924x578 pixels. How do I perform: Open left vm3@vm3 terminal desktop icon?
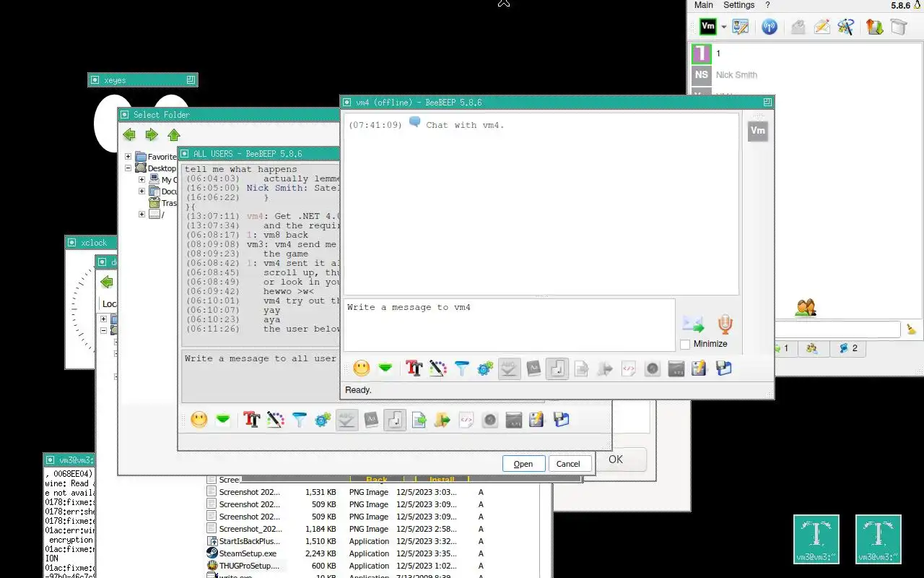point(816,539)
